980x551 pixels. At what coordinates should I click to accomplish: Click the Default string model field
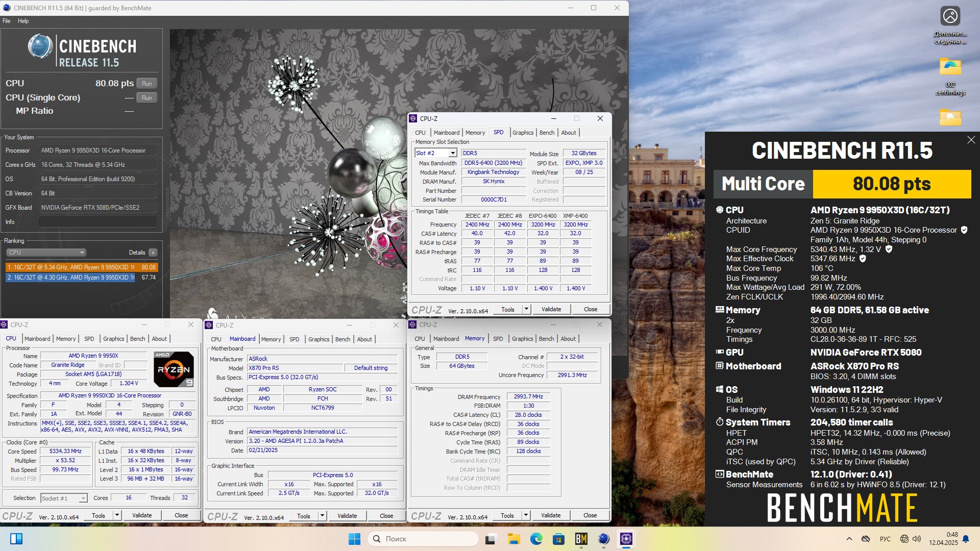coord(371,368)
